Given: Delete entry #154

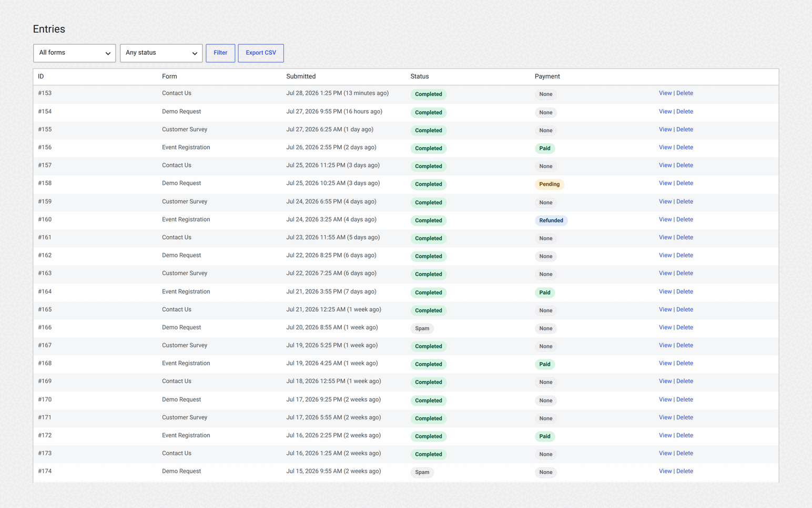Looking at the screenshot, I should pos(685,112).
